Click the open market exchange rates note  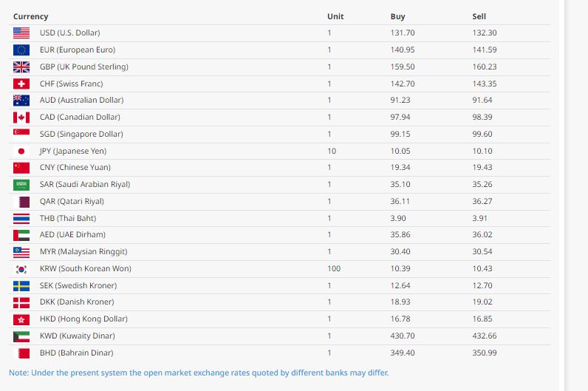coord(199,373)
